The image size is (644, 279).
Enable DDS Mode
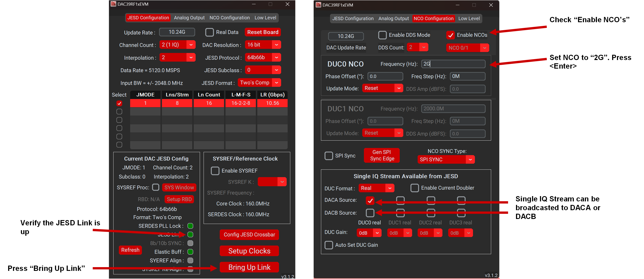(382, 35)
